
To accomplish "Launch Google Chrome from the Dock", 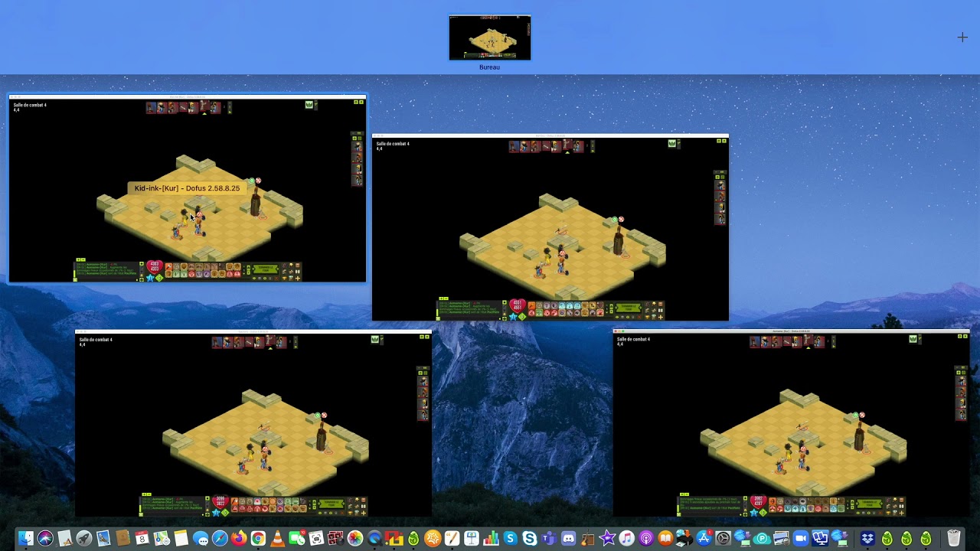I will 258,539.
